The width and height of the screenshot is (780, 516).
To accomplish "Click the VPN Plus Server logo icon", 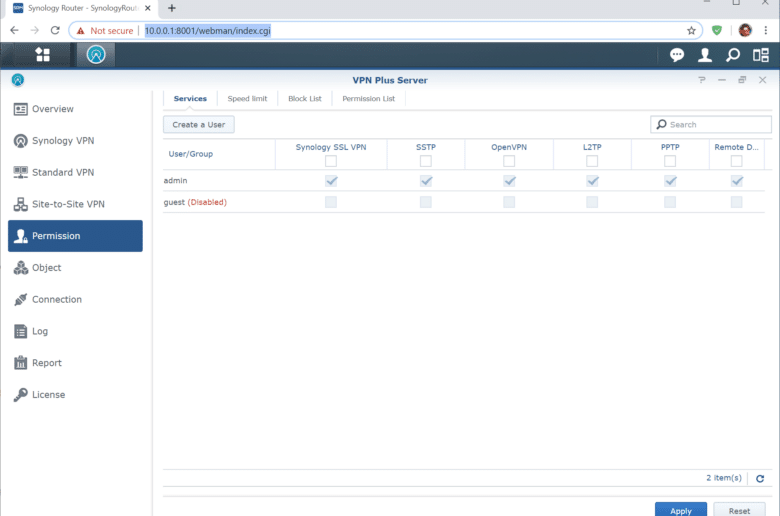I will click(x=18, y=80).
